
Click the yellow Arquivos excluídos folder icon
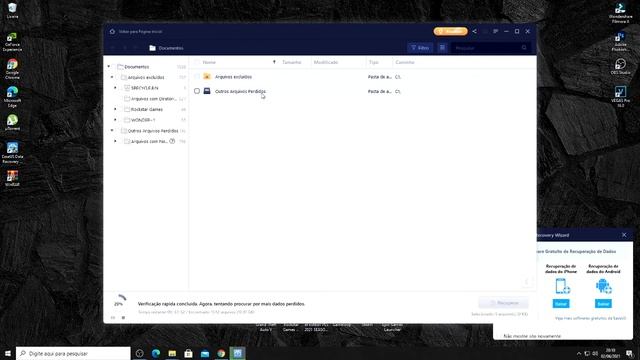click(207, 76)
